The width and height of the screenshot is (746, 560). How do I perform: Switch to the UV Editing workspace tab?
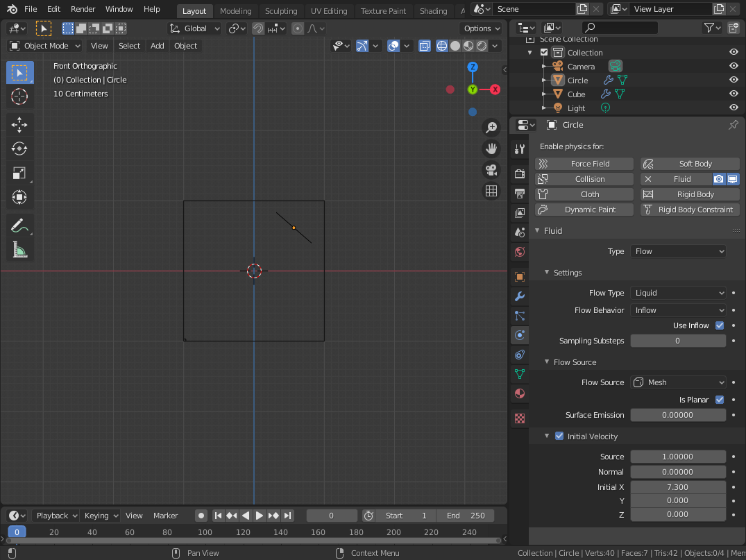[329, 10]
